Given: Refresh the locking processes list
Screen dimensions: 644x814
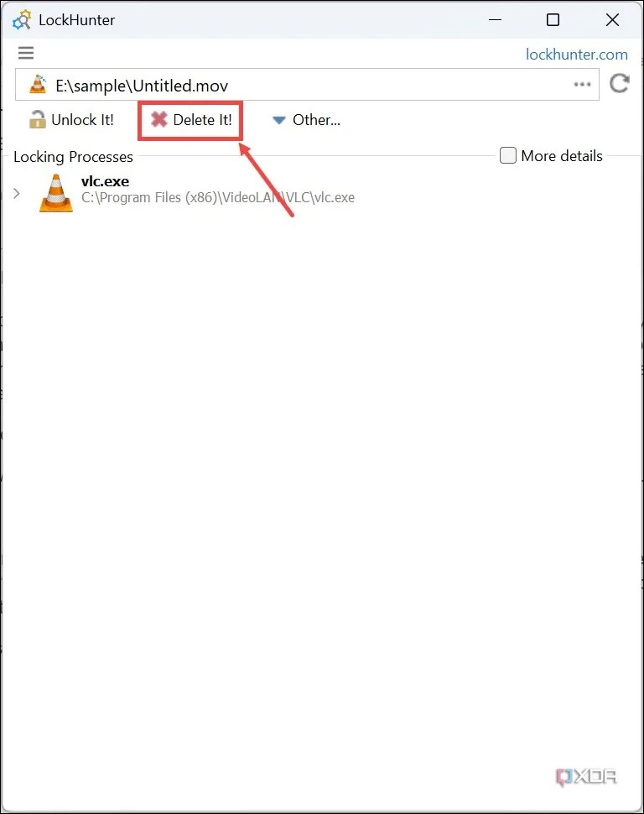Looking at the screenshot, I should [x=619, y=84].
